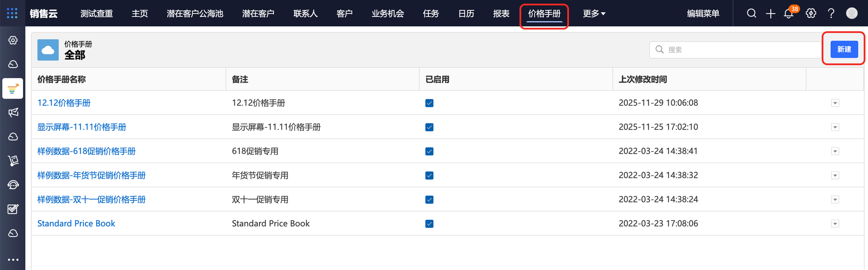Open row actions dropdown for 显示屏幕-11.11价格手册

point(835,127)
